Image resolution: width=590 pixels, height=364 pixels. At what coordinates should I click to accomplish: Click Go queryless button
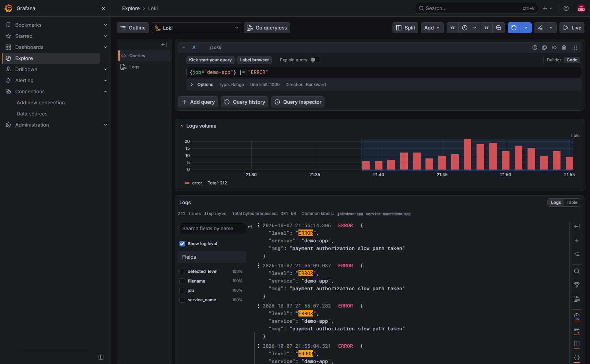click(267, 28)
